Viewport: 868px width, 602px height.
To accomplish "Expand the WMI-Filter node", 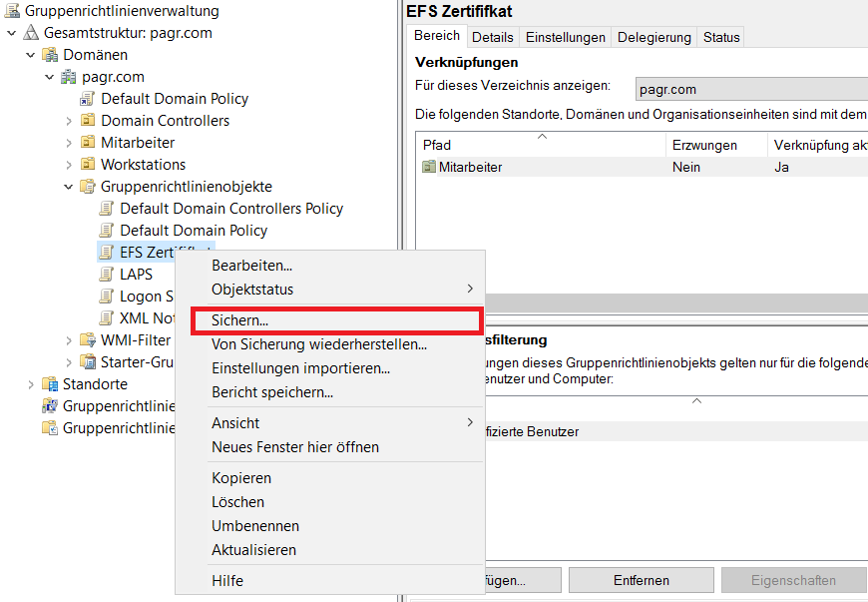I will [69, 340].
